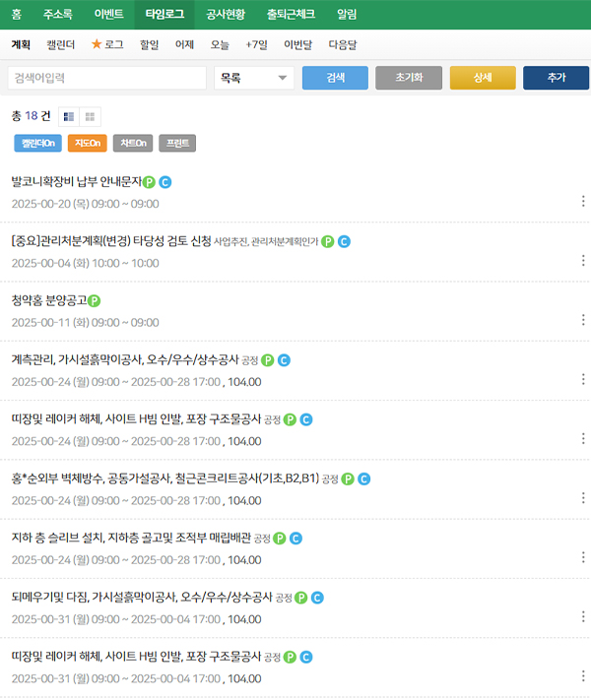Select 이번달 filter tab
The image size is (591, 700).
297,44
